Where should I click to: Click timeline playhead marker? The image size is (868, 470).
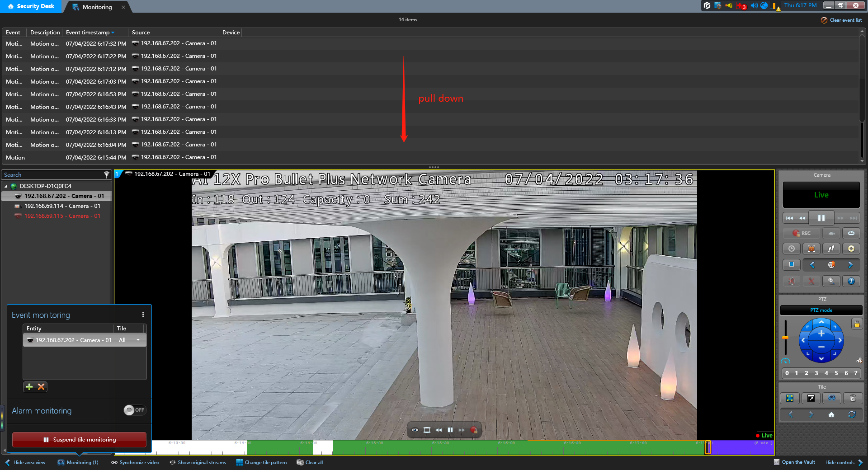(x=708, y=447)
